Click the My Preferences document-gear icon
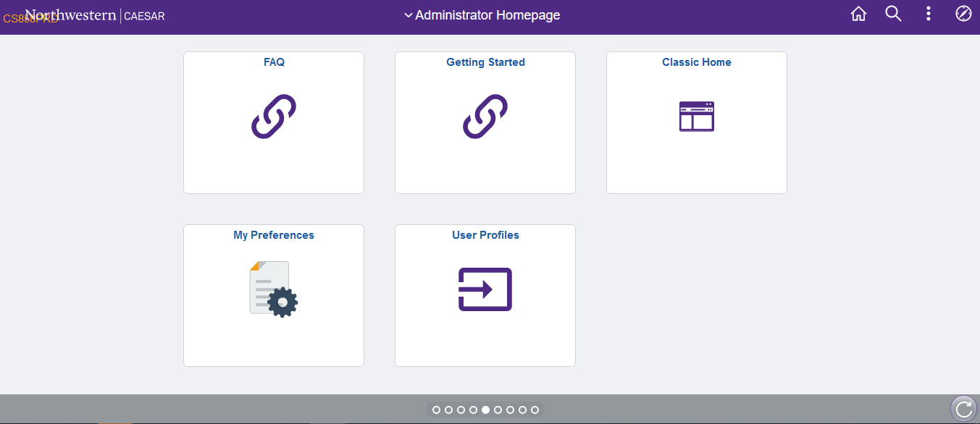980x424 pixels. pyautogui.click(x=273, y=289)
